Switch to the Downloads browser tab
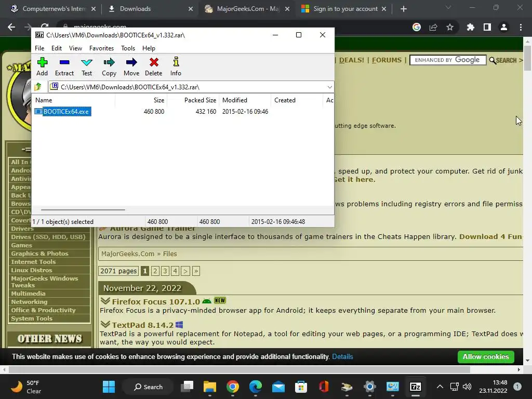 point(150,9)
